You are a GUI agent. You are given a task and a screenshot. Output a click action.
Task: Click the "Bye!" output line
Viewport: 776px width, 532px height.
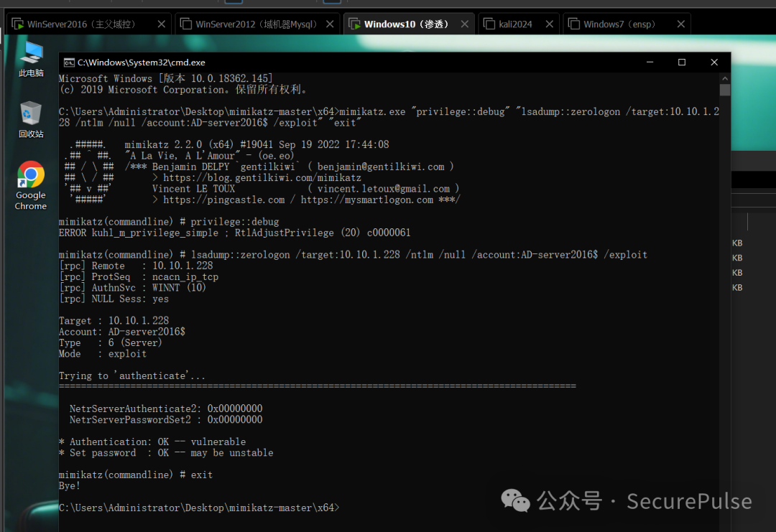[69, 485]
